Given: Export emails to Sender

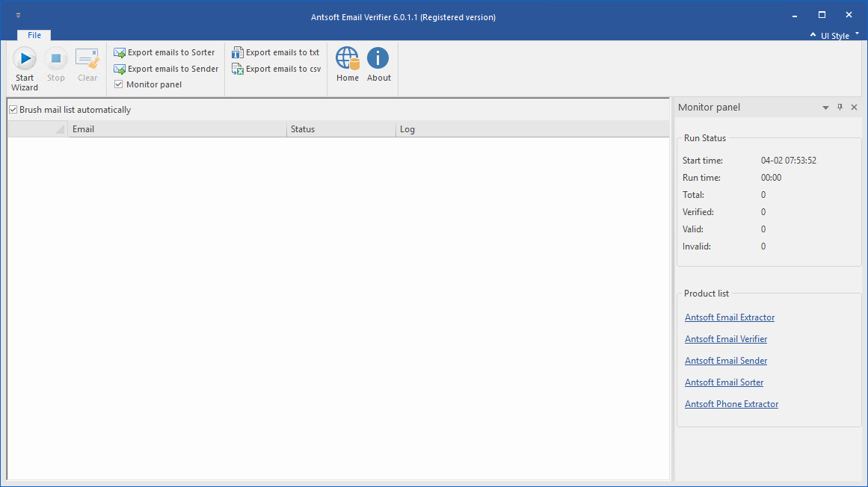Looking at the screenshot, I should (x=166, y=69).
